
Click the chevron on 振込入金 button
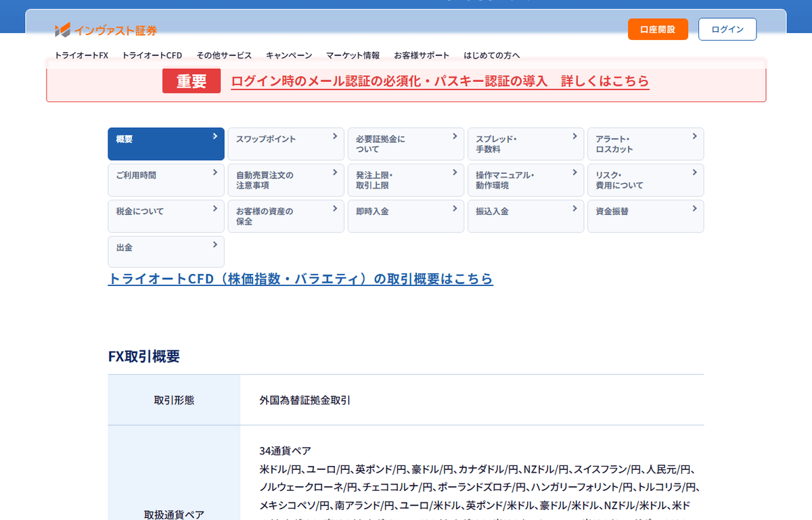tap(575, 208)
